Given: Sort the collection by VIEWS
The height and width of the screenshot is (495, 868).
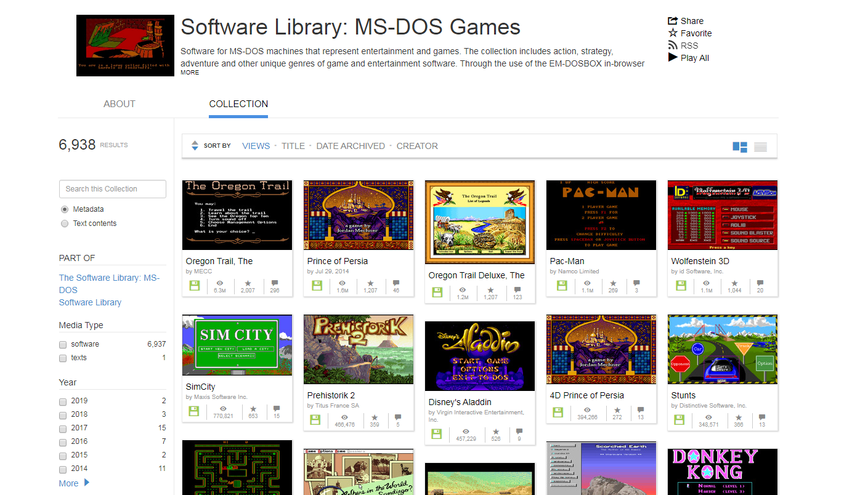Looking at the screenshot, I should [x=256, y=146].
